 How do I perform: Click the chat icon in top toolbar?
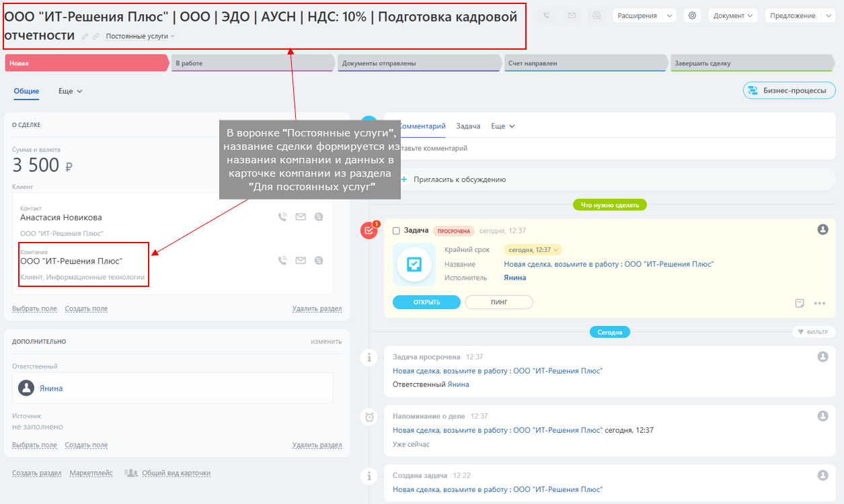pos(597,15)
